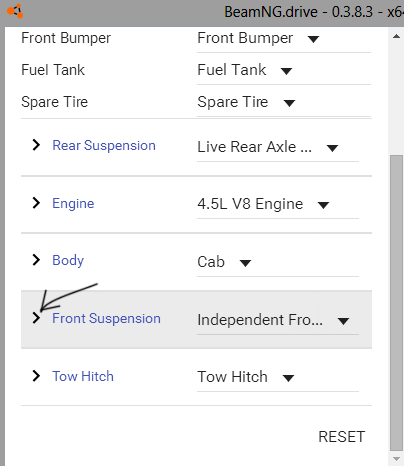Expand the Rear Suspension chevron
Screen dimensions: 404x466
pyautogui.click(x=36, y=145)
